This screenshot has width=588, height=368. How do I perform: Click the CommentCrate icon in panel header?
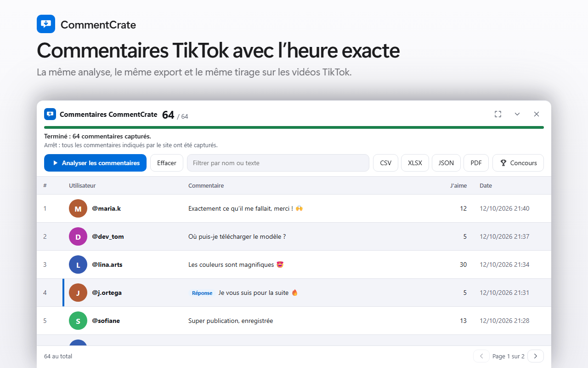point(50,114)
